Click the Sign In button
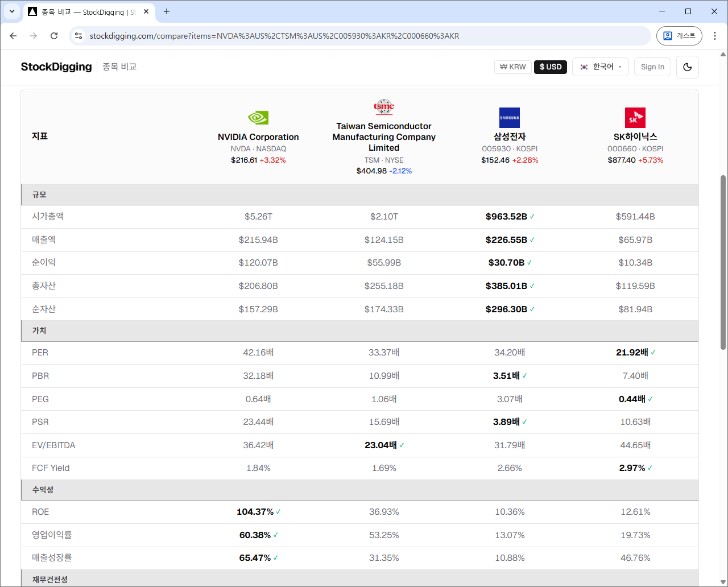Image resolution: width=728 pixels, height=587 pixels. (652, 67)
